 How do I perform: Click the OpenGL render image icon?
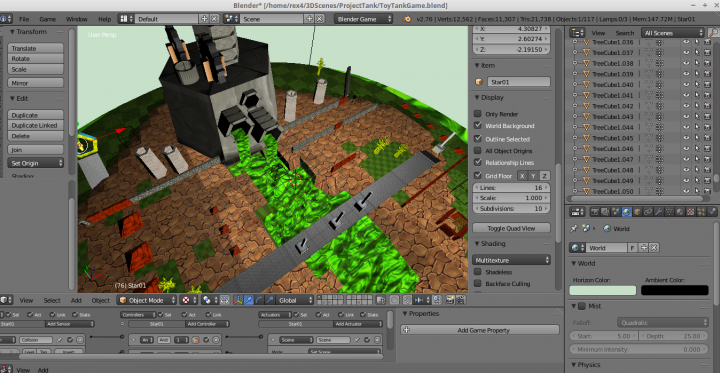tap(450, 300)
